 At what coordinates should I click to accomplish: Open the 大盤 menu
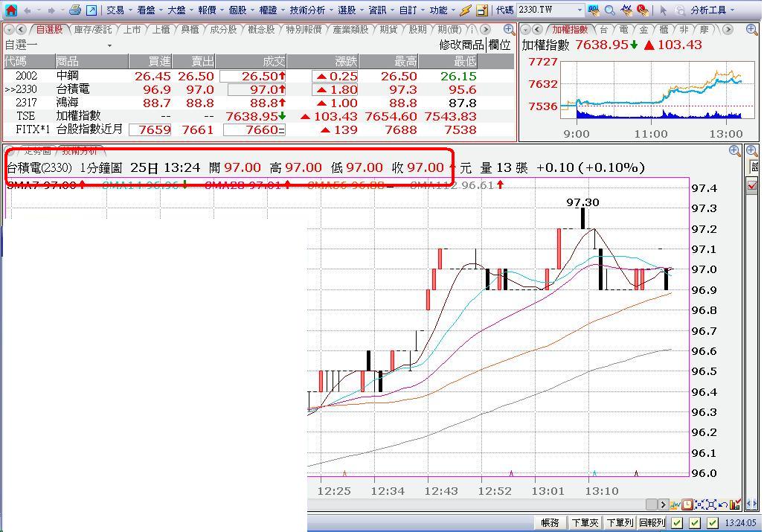(x=176, y=10)
